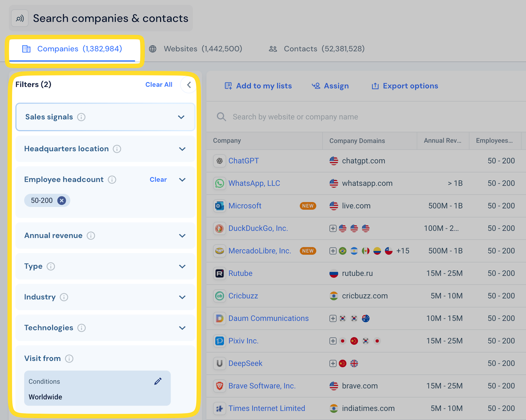
Task: Click the search signal icon beside the page title
Action: coord(20,18)
